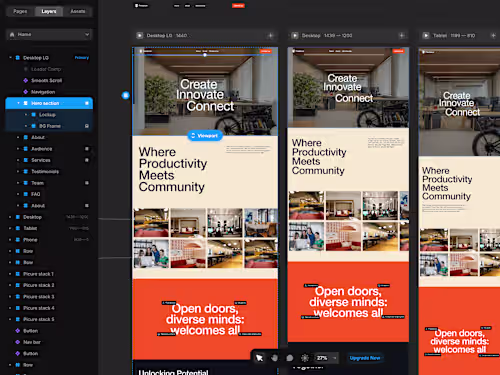The image size is (500, 375).
Task: Click the badge icon on the BG Frame row
Action: (x=87, y=126)
